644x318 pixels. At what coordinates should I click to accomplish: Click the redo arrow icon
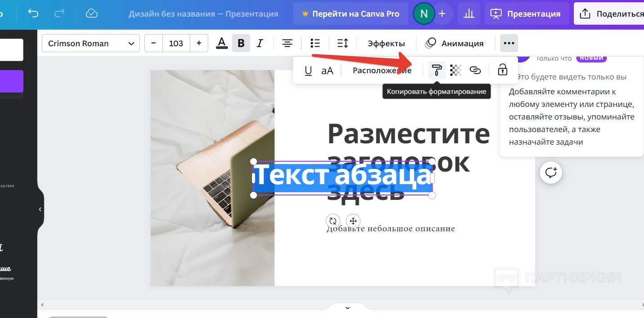(59, 13)
